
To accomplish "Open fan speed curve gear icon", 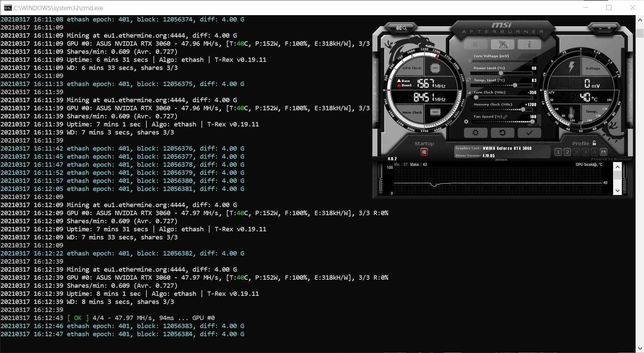I will 466,122.
